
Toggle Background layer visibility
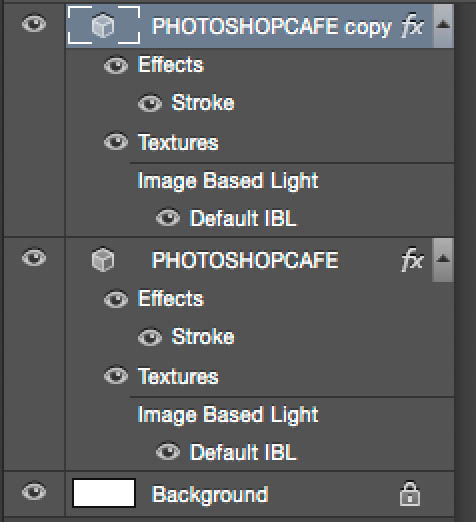(x=34, y=492)
